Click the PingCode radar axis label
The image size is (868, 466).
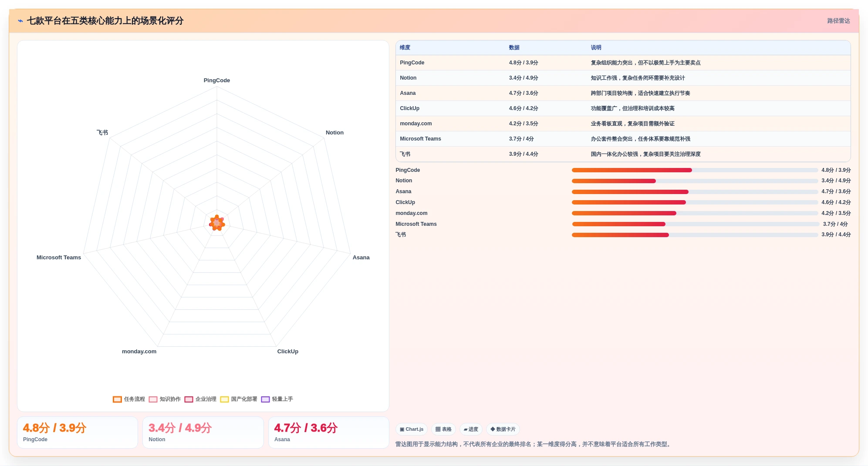(x=217, y=80)
